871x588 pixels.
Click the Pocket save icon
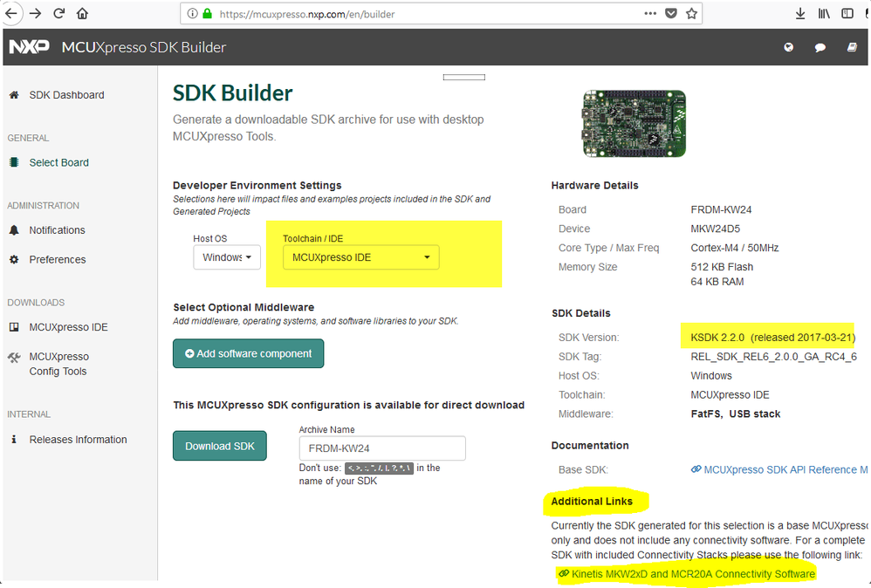(671, 13)
